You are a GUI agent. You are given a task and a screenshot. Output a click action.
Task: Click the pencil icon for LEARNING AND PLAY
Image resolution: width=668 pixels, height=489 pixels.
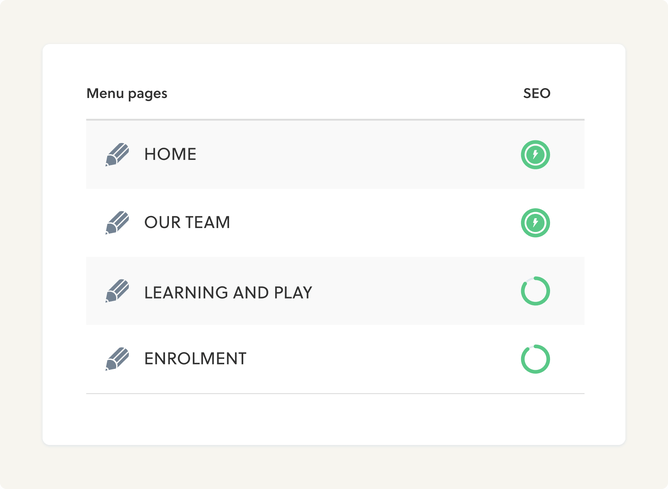tap(117, 292)
